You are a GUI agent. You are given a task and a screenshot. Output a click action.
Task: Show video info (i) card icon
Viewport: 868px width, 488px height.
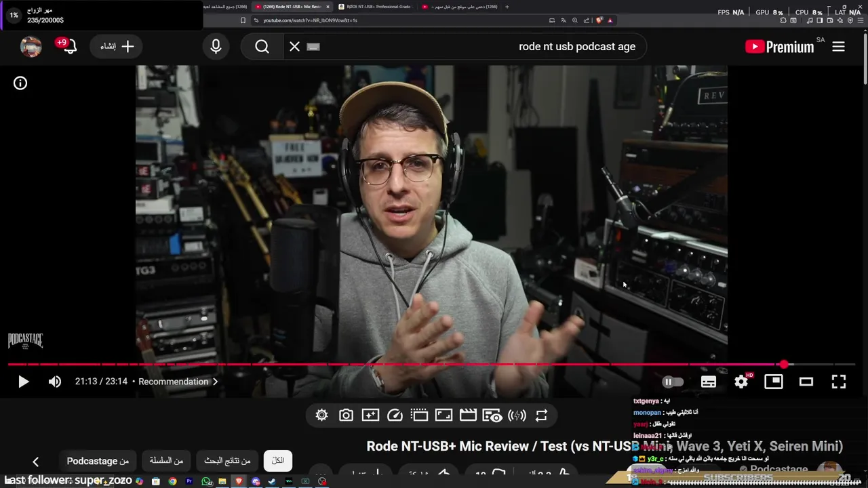(x=20, y=83)
